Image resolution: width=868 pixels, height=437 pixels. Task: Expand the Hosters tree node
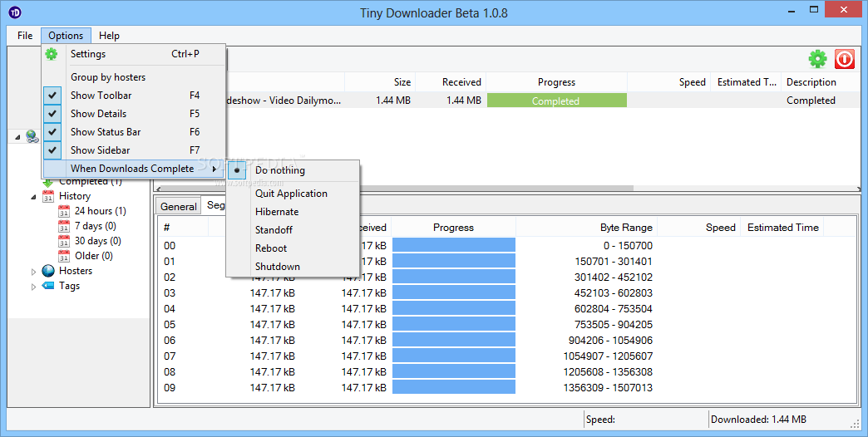point(33,272)
